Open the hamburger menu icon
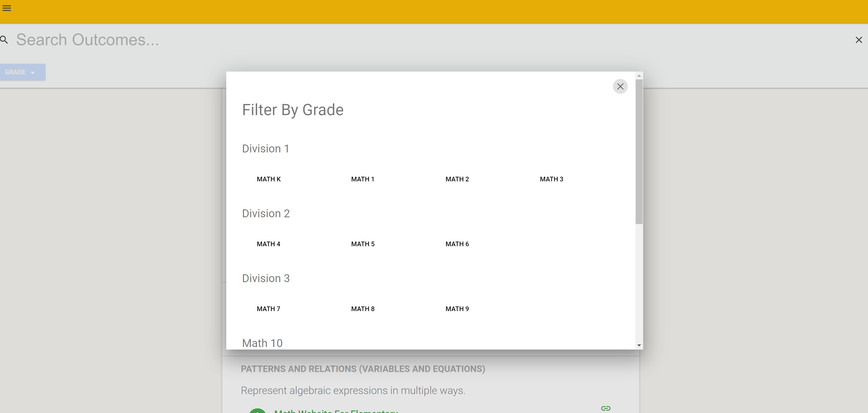Image resolution: width=868 pixels, height=413 pixels. (7, 8)
